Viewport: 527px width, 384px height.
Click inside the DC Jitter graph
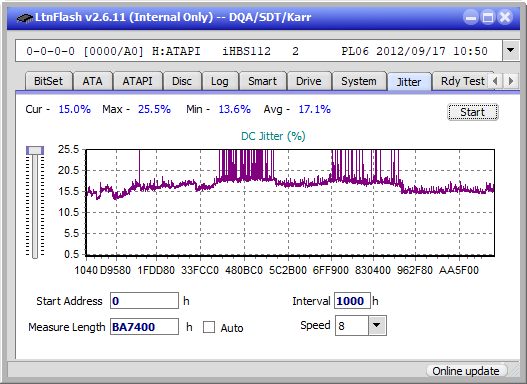pyautogui.click(x=290, y=202)
